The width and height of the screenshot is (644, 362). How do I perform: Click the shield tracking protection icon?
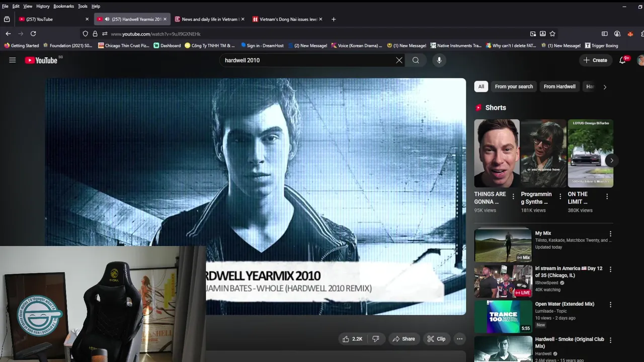pyautogui.click(x=86, y=34)
